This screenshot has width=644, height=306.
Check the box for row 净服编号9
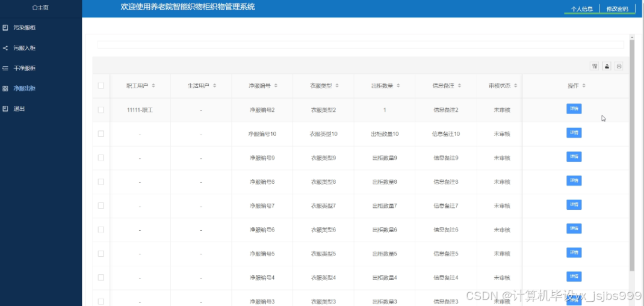101,158
